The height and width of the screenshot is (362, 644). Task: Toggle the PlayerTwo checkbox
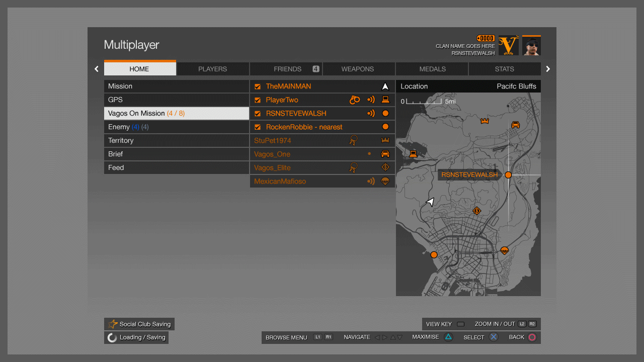[258, 100]
